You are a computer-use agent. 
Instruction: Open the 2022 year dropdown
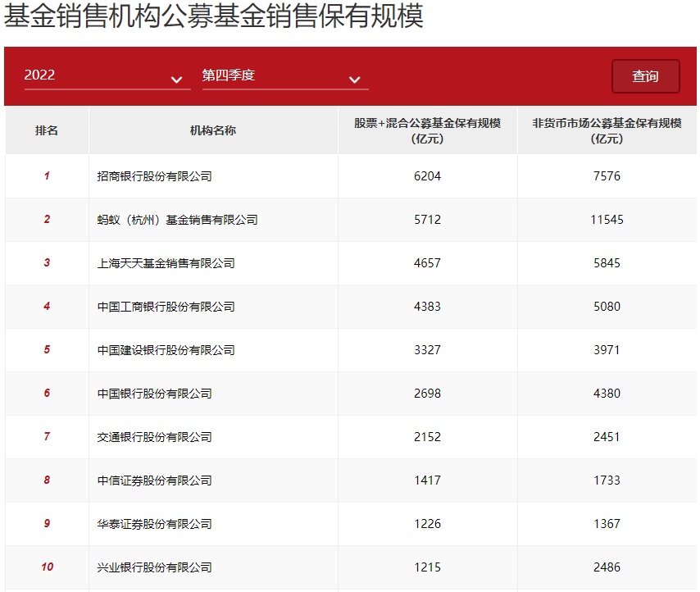107,76
